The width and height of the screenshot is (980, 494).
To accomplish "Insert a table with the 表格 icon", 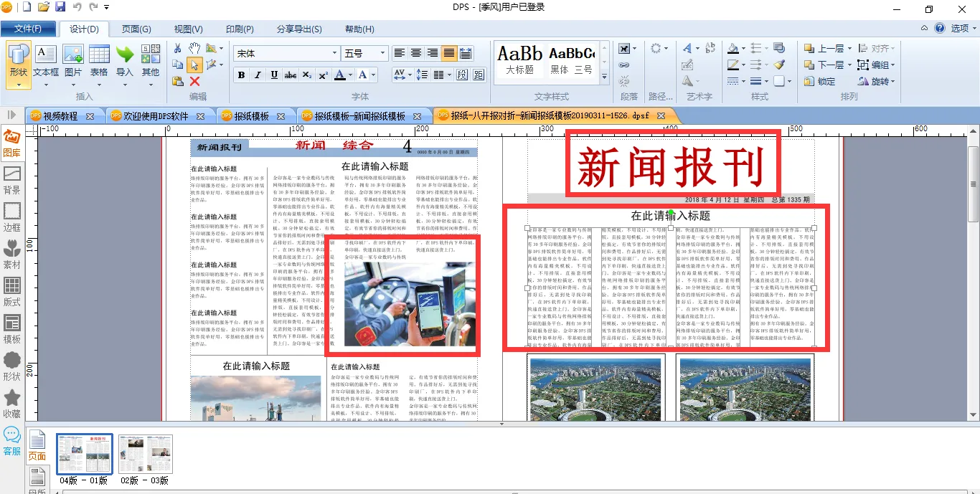I will tap(99, 61).
